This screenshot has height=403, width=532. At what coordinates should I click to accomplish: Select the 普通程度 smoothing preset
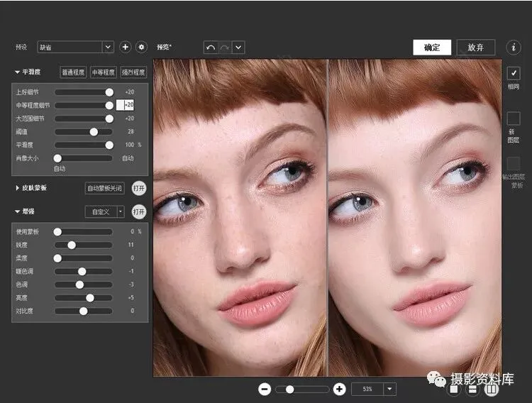click(x=72, y=72)
